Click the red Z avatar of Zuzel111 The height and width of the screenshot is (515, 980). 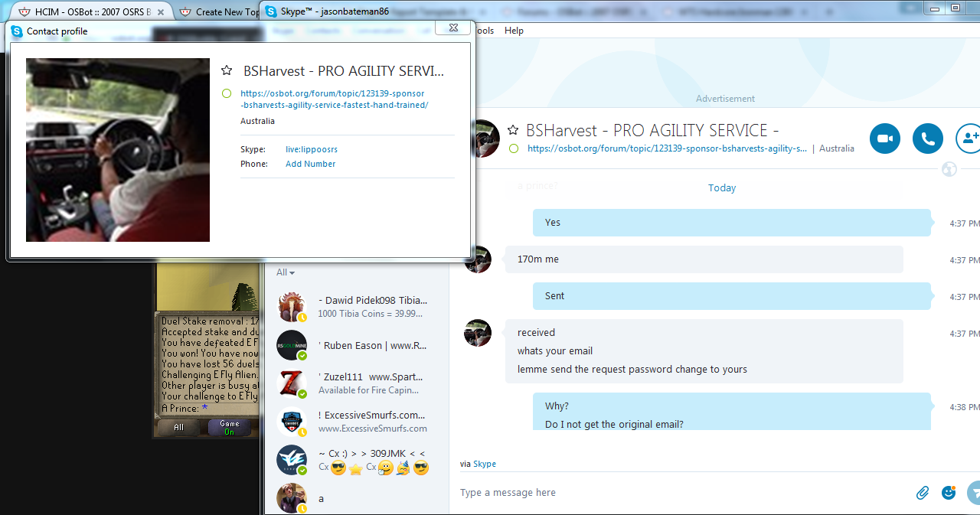tap(292, 383)
